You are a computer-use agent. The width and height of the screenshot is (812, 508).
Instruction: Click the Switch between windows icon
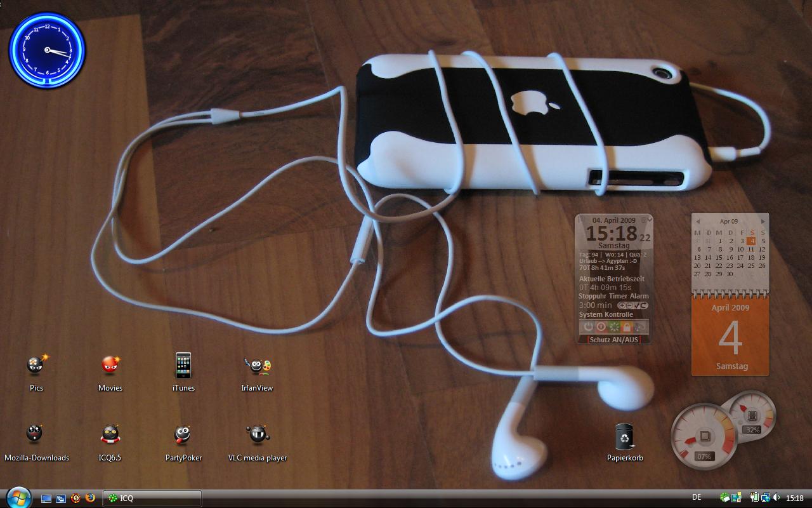(61, 498)
